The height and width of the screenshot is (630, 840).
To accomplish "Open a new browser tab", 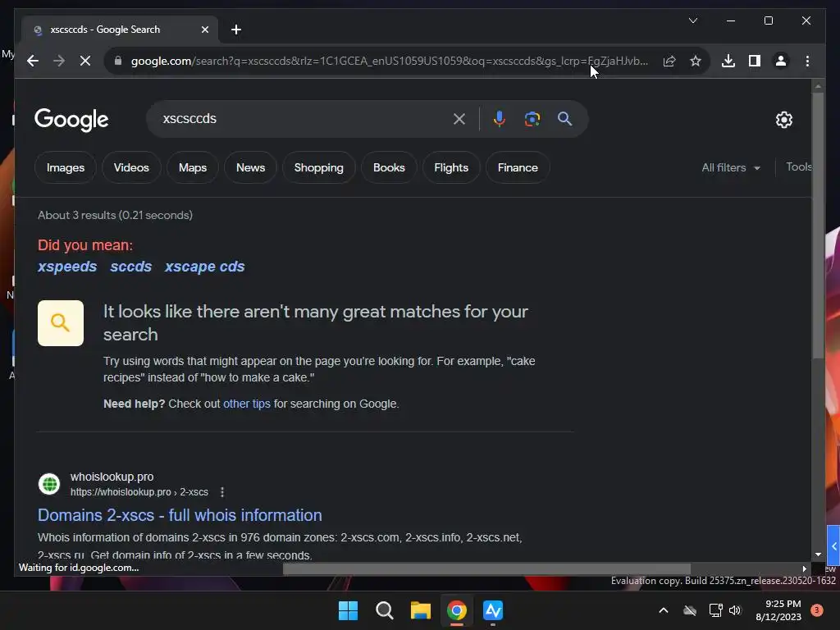I will point(236,30).
